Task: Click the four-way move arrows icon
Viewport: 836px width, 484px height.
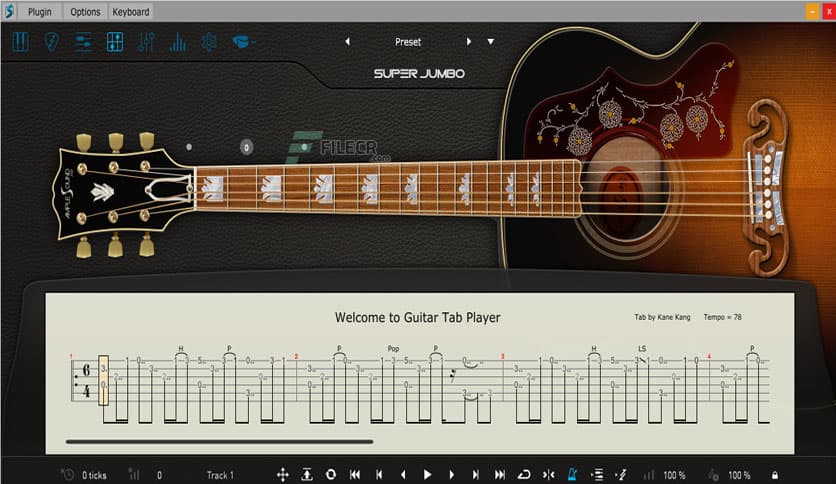Action: [283, 474]
